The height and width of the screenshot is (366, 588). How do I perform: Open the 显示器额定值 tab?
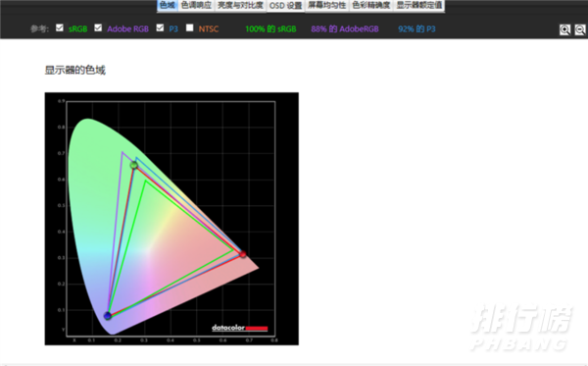click(x=419, y=5)
